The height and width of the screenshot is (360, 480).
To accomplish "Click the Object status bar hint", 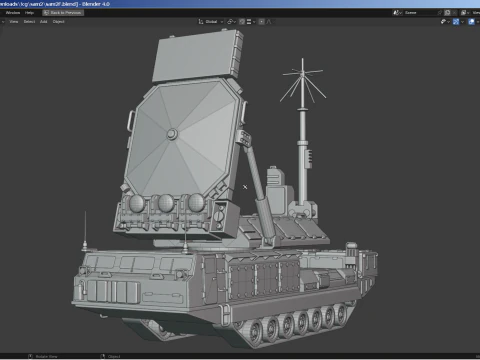I will coord(111,356).
